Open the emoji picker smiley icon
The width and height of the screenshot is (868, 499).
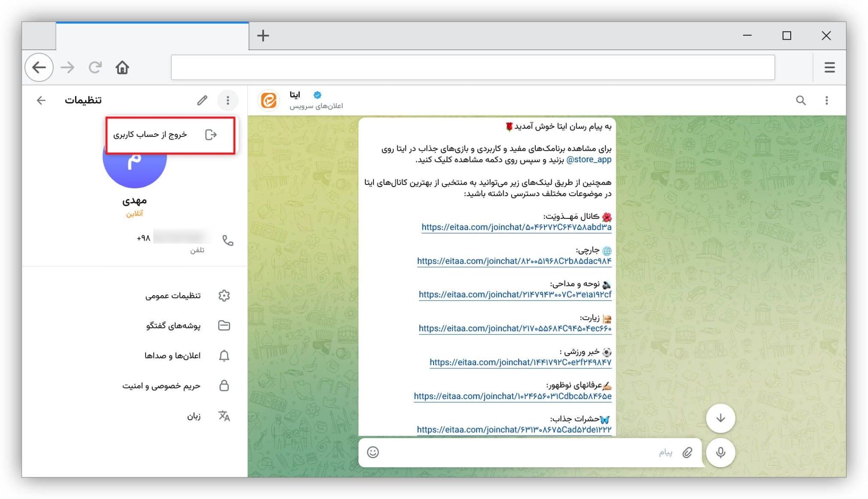[373, 452]
